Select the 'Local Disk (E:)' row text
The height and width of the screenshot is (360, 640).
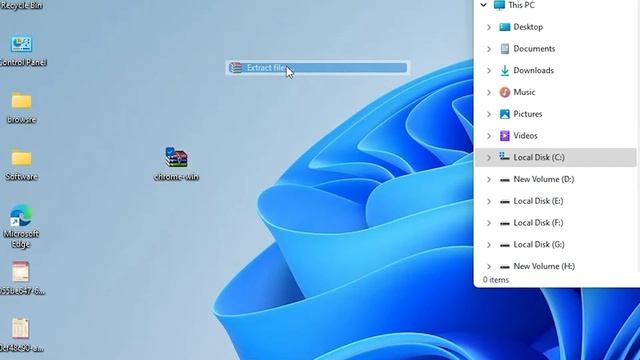tap(538, 201)
